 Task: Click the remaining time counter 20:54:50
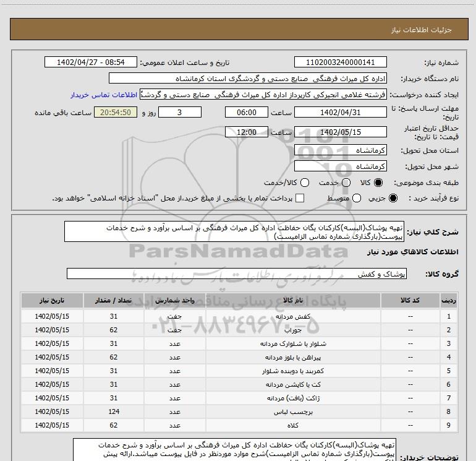click(116, 113)
